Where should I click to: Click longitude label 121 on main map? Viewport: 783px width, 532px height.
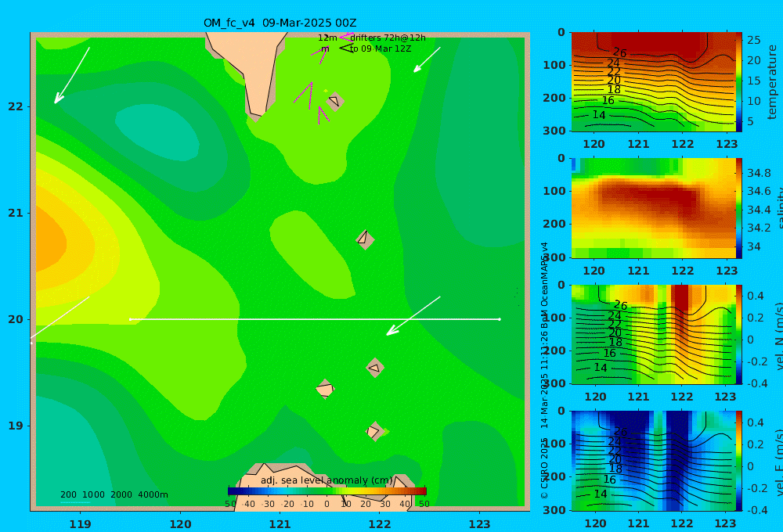coord(280,524)
